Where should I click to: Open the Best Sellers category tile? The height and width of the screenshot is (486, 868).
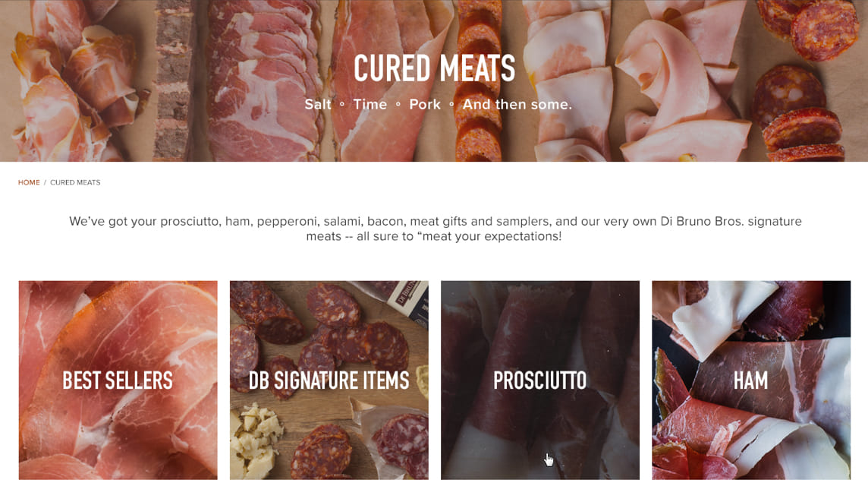118,380
